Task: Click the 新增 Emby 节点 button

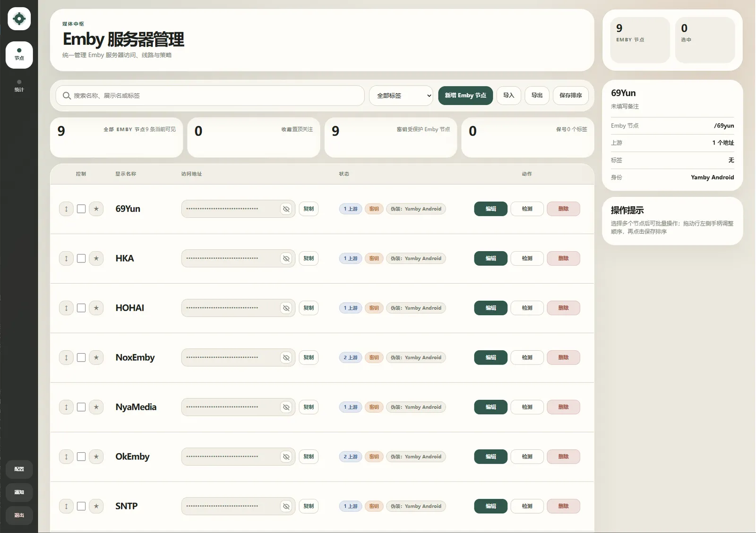Action: 465,95
